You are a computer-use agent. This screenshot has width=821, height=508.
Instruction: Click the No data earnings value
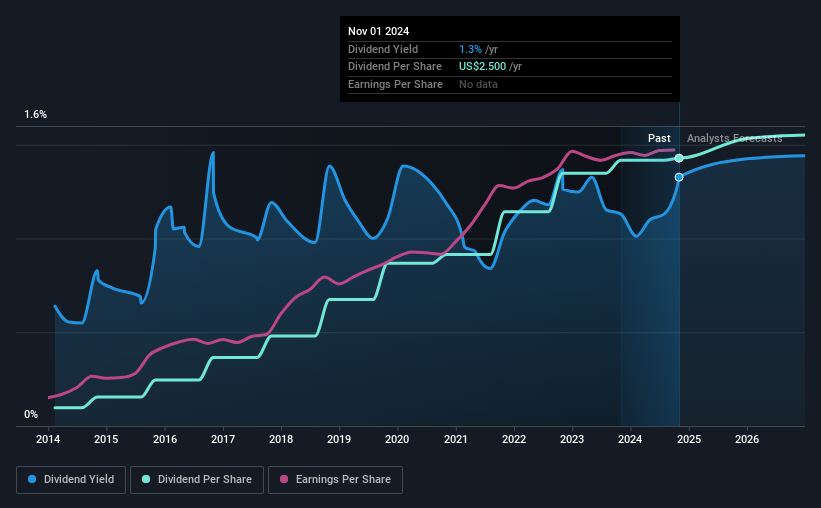479,84
